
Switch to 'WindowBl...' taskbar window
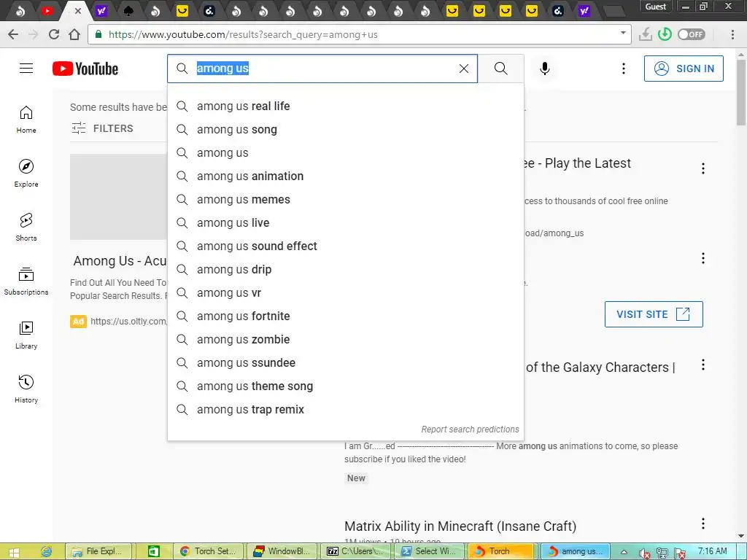(x=282, y=551)
